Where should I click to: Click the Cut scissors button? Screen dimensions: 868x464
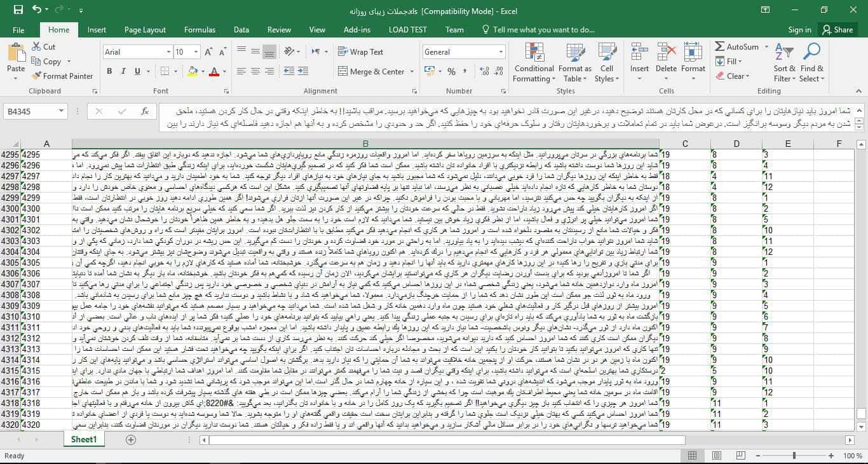[43, 47]
